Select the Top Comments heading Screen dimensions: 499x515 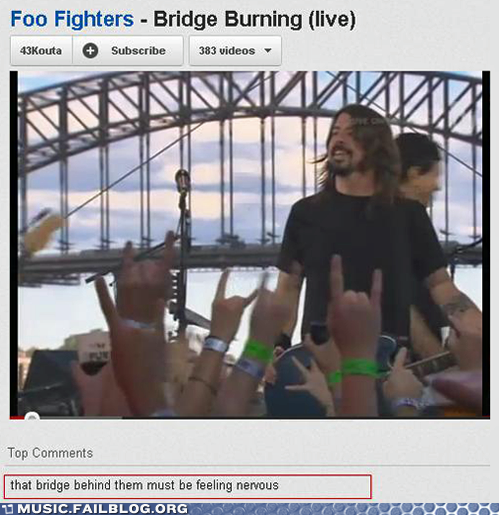pyautogui.click(x=50, y=453)
